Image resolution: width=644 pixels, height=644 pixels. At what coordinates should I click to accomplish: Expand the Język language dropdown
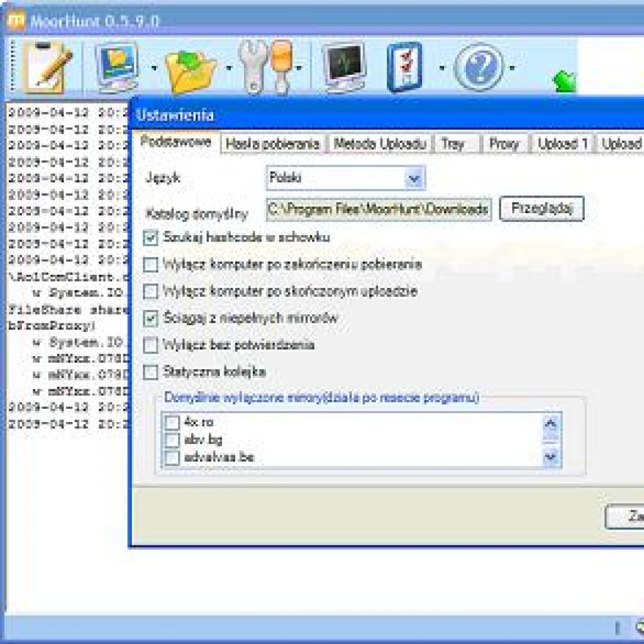[x=414, y=178]
